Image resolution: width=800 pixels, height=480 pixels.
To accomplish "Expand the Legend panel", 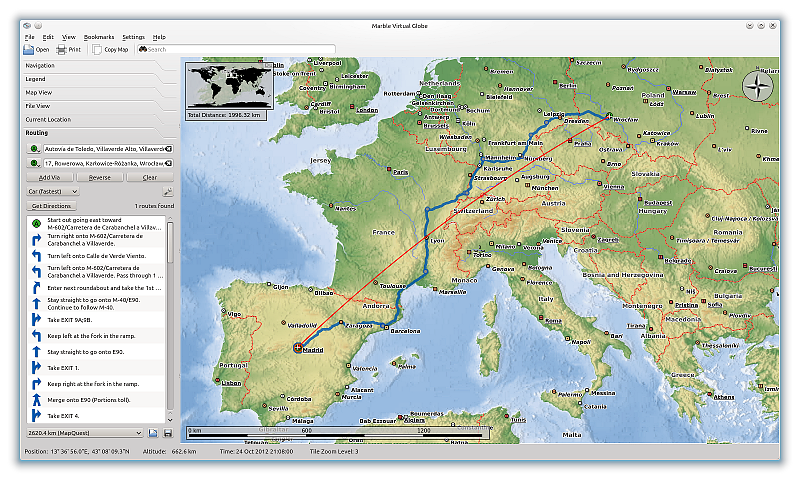I will coord(99,79).
